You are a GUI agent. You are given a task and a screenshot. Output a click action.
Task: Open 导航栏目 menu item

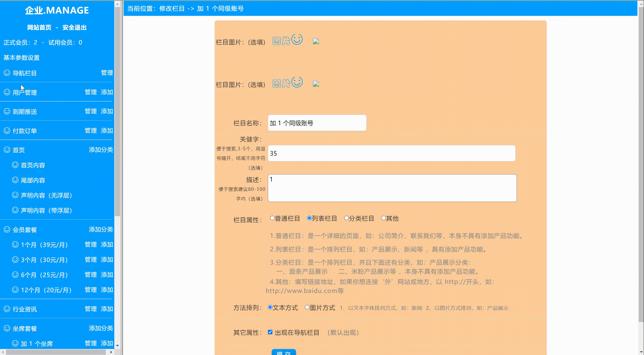[25, 73]
